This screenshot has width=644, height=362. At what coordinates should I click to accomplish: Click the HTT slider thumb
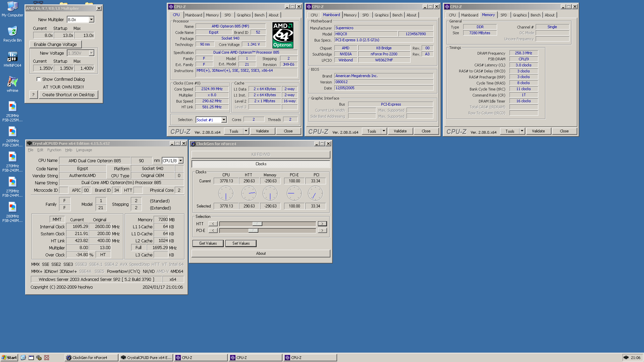257,224
